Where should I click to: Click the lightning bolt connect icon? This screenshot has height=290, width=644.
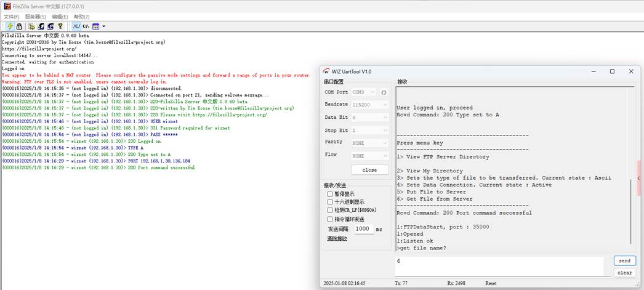point(10,26)
